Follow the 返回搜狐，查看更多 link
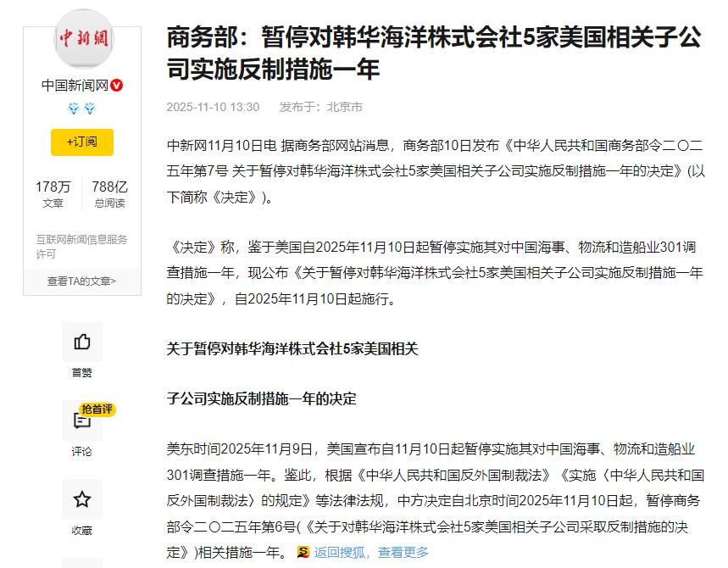 coord(371,552)
